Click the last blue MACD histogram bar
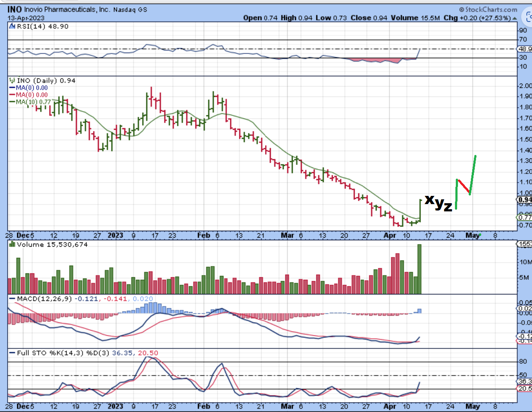 click(419, 311)
